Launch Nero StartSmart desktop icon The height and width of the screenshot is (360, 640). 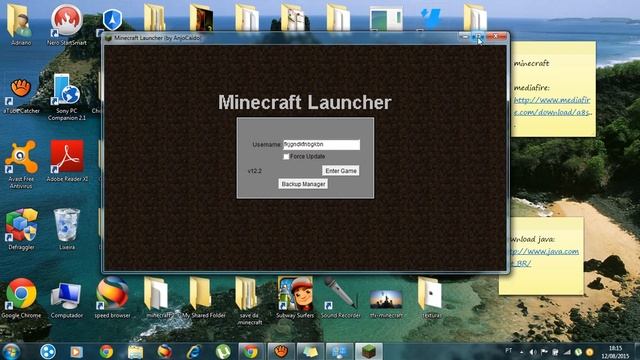67,24
